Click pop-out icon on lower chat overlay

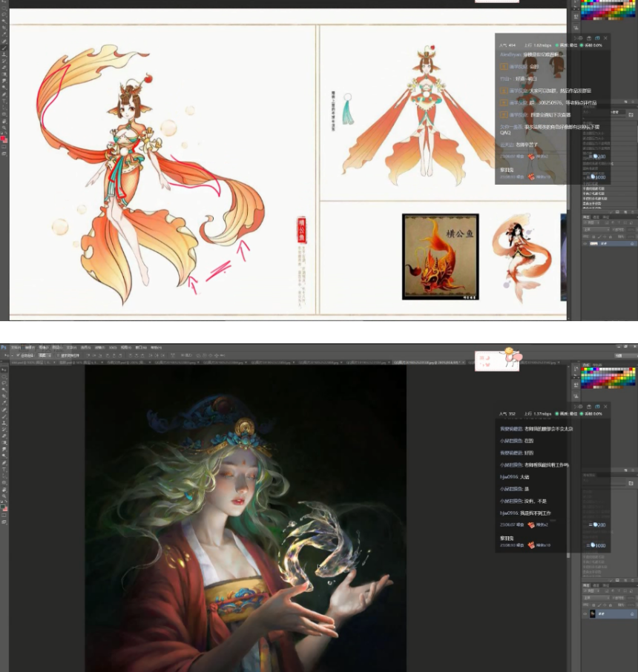coord(597,406)
